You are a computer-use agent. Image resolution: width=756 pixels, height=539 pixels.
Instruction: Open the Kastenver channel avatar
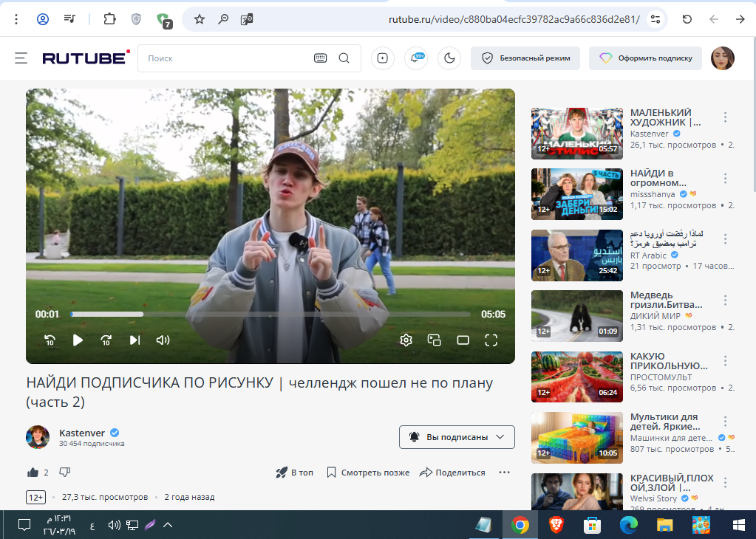[x=38, y=437]
